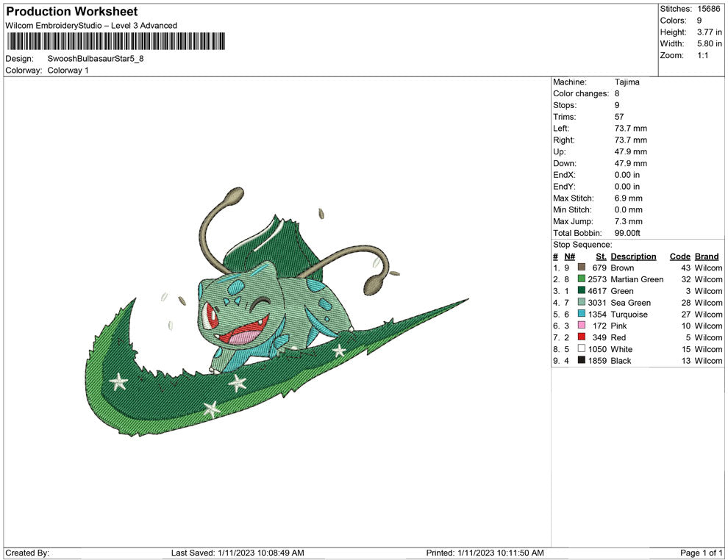Click the Width value 5.80 in
This screenshot has height=560, width=728.
(x=710, y=43)
